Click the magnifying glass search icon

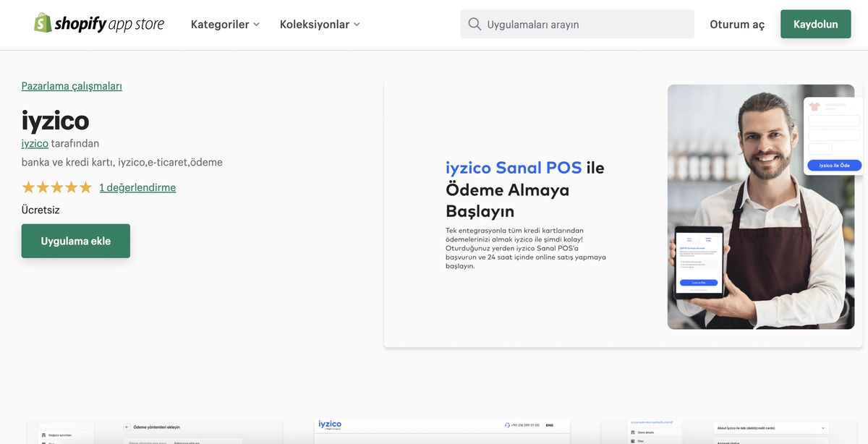point(475,24)
